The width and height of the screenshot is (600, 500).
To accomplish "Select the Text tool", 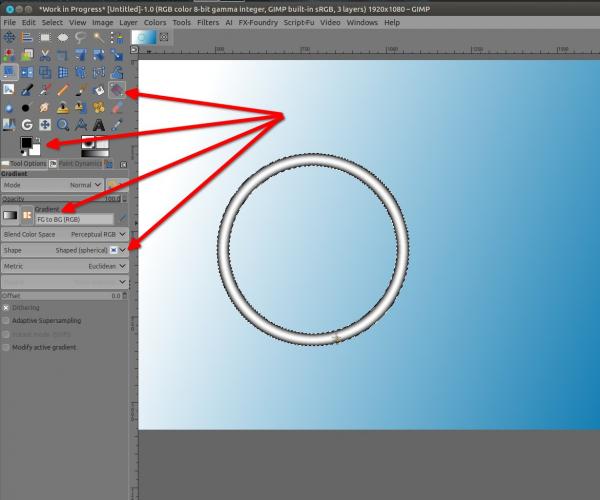I will coord(99,125).
